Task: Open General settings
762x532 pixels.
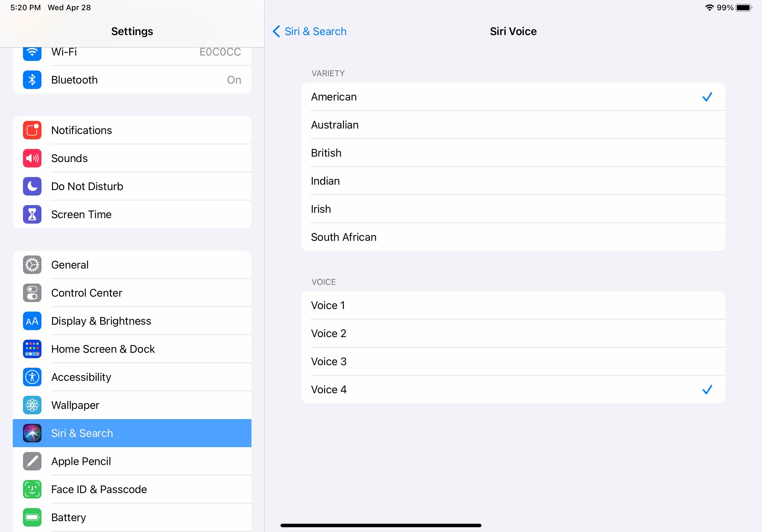Action: tap(132, 265)
